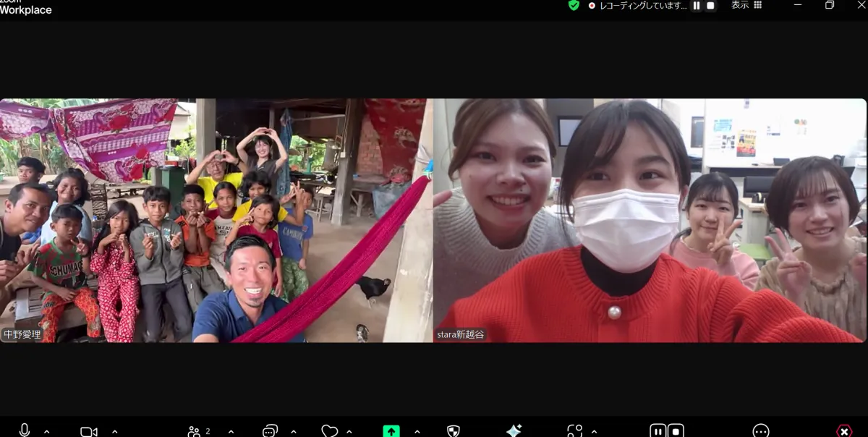Image resolution: width=868 pixels, height=437 pixels.
Task: Open the 表示 view menu
Action: [746, 5]
